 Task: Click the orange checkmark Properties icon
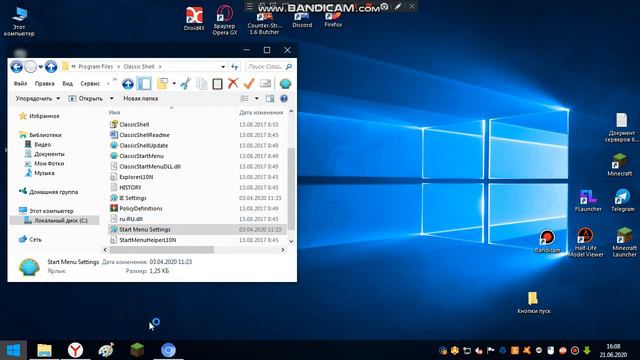[249, 84]
